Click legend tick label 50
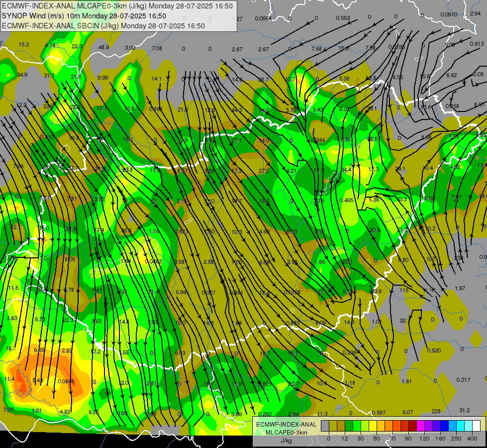487x448 pixels. coord(376,439)
